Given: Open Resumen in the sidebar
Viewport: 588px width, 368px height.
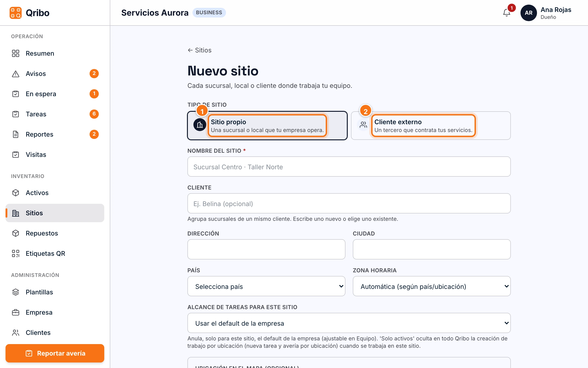Looking at the screenshot, I should 55,53.
